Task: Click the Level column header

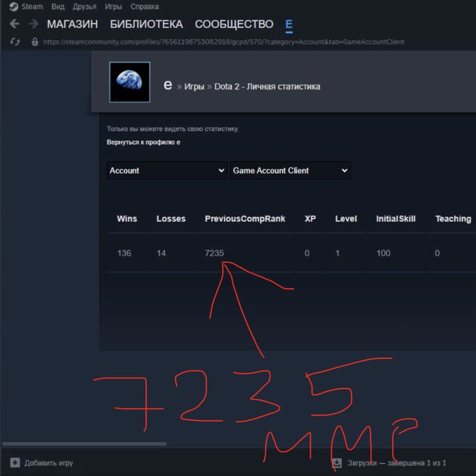Action: [345, 218]
